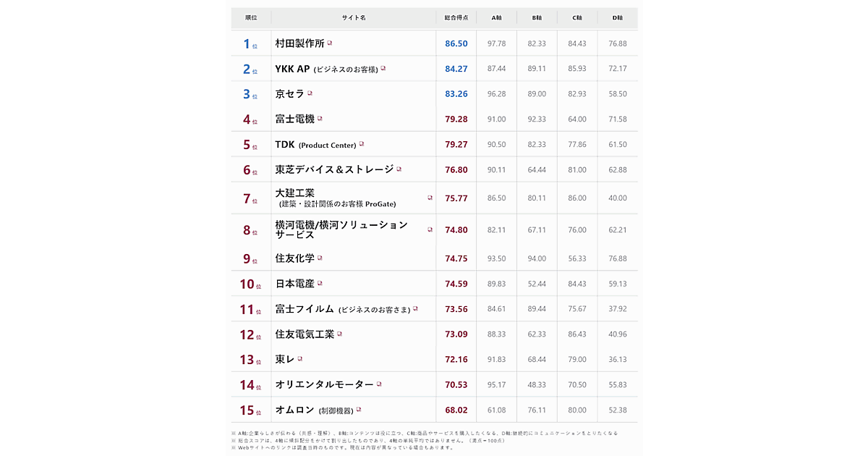Click the 東レ site name link

(285, 360)
